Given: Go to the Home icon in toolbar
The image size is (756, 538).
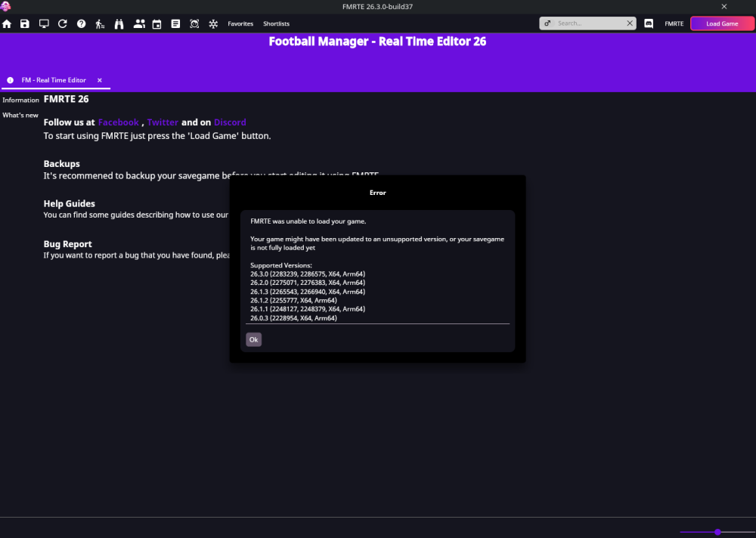Looking at the screenshot, I should click(x=7, y=23).
